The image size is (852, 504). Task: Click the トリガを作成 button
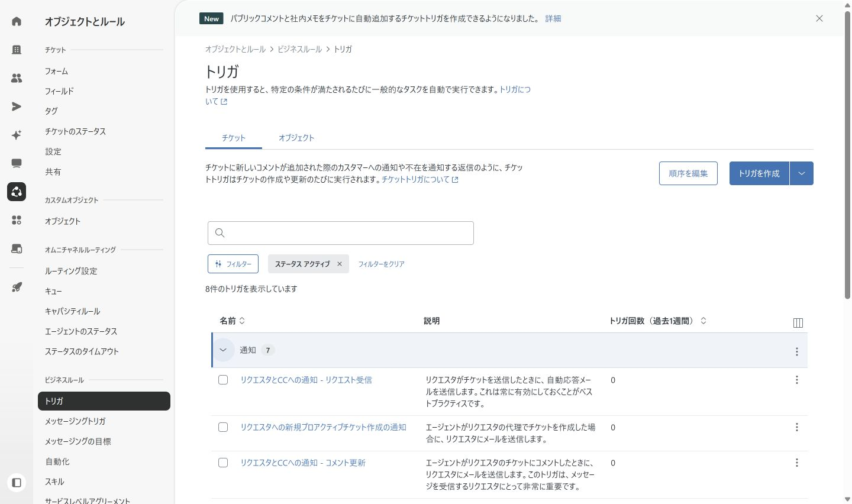tap(759, 173)
